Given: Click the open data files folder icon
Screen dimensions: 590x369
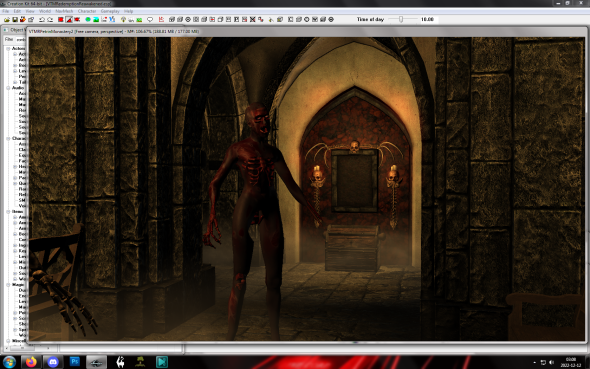Looking at the screenshot, I should coord(7,20).
